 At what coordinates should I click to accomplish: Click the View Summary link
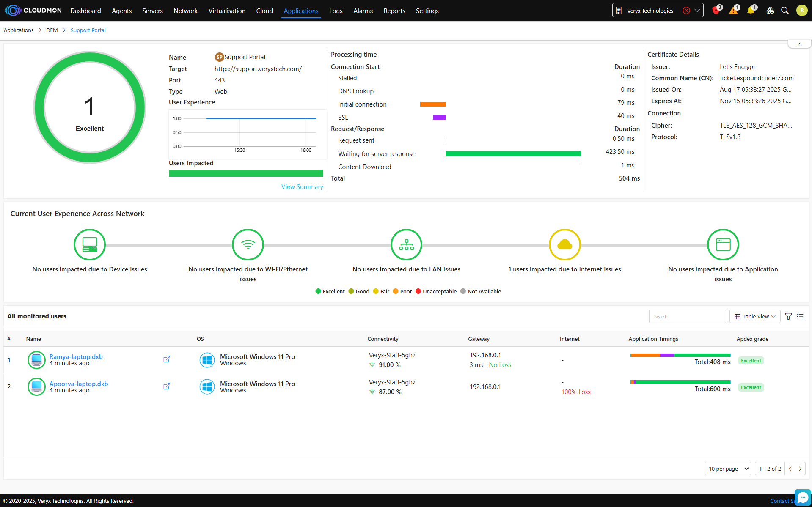pos(302,187)
